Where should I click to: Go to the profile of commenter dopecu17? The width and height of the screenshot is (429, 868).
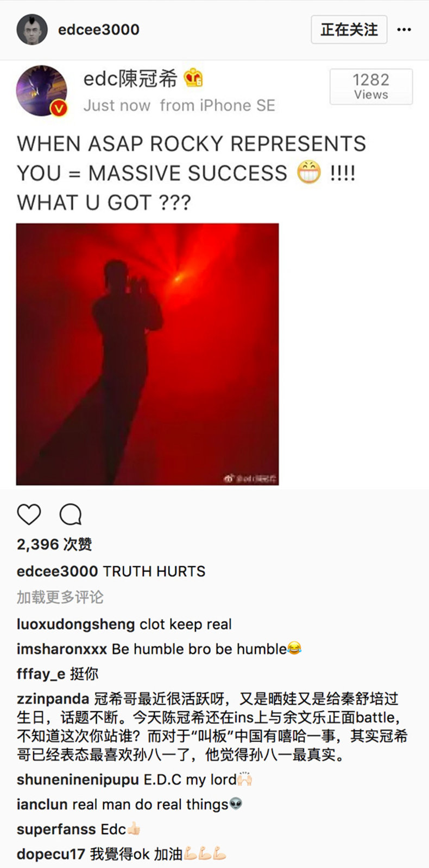pos(51,854)
